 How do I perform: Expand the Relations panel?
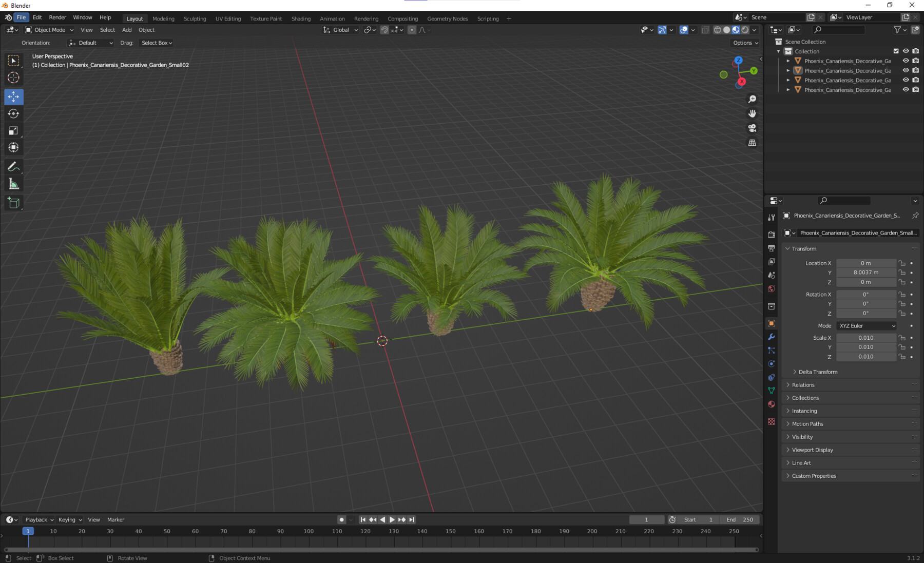(x=804, y=384)
